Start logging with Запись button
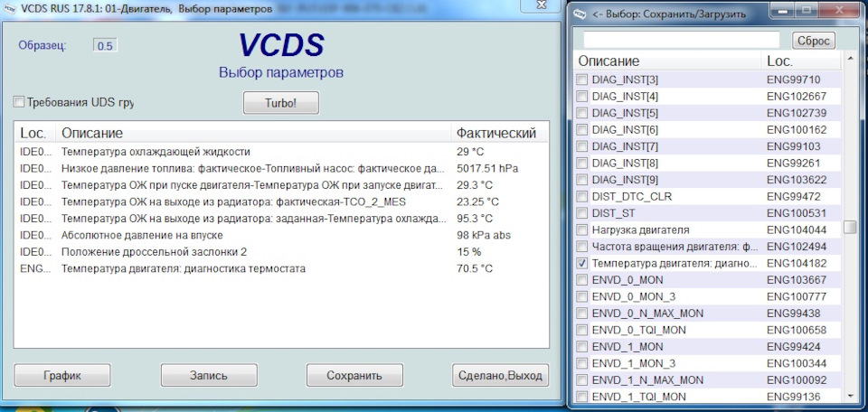Viewport: 868px width, 412px height. click(x=209, y=375)
